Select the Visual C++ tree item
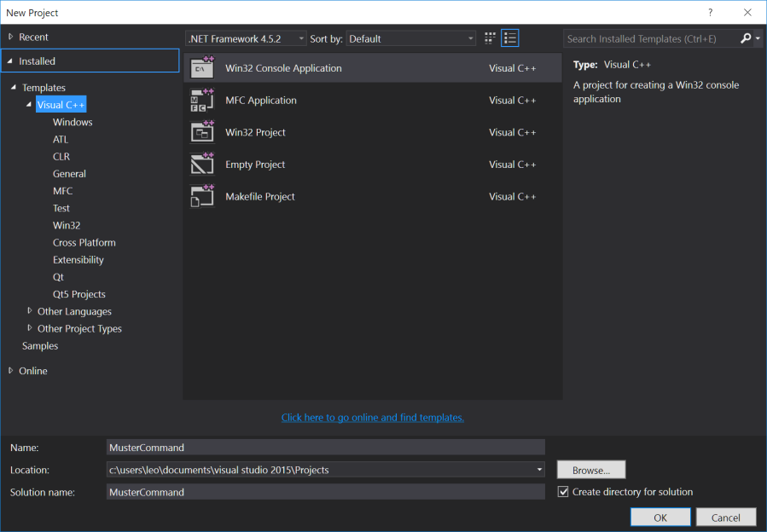Viewport: 767px width, 532px height. pos(61,105)
